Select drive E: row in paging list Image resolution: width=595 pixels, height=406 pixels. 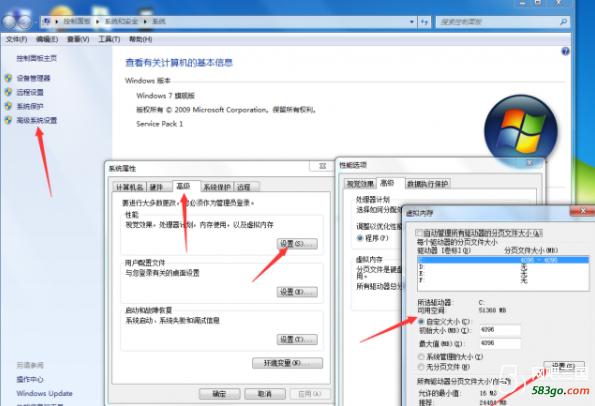coord(503,274)
